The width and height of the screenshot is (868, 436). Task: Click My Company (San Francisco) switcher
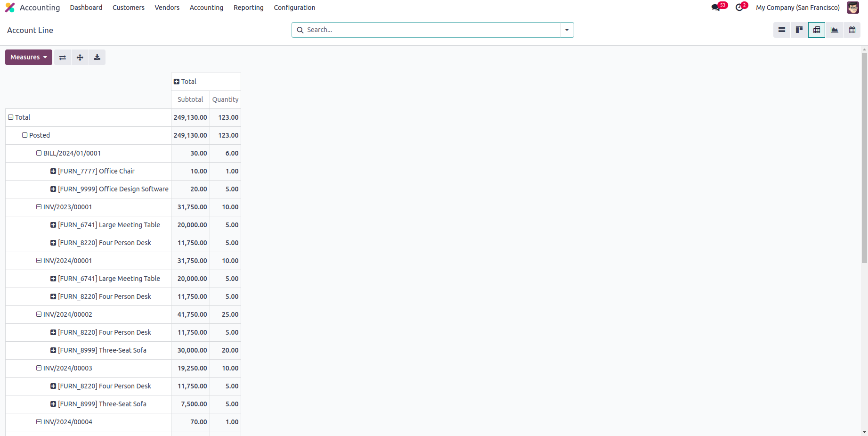coord(797,8)
